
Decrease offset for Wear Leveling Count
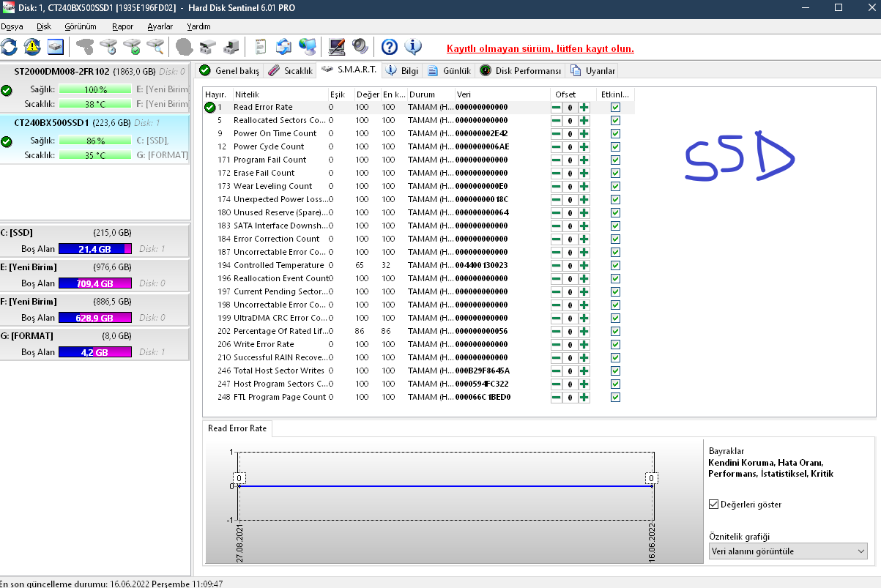[557, 186]
